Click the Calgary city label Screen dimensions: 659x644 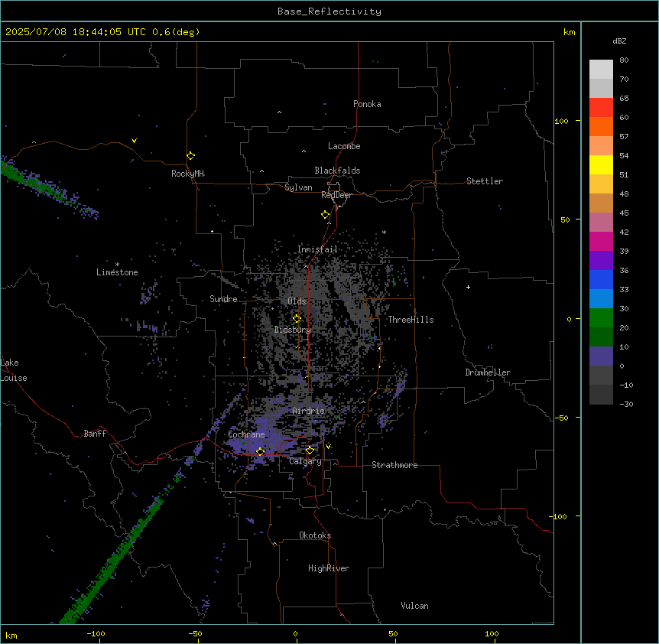[305, 461]
